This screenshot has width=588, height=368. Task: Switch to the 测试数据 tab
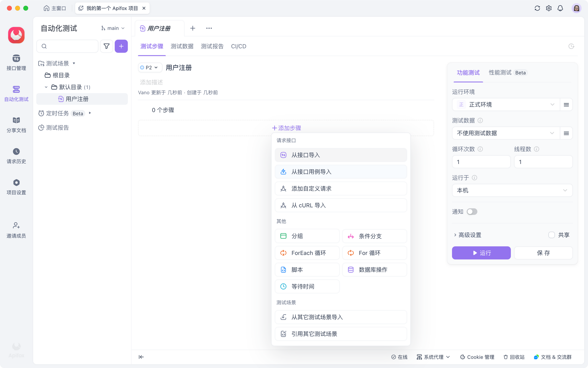click(182, 46)
